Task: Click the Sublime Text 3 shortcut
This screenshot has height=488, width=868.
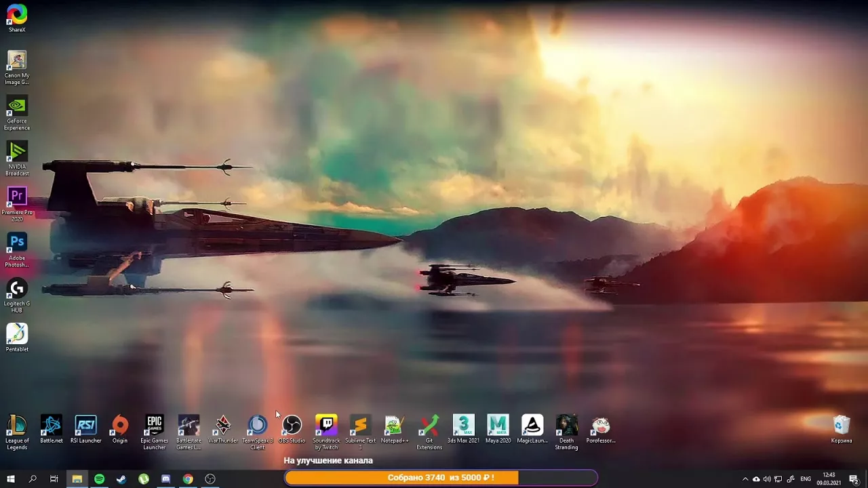Action: 360,426
